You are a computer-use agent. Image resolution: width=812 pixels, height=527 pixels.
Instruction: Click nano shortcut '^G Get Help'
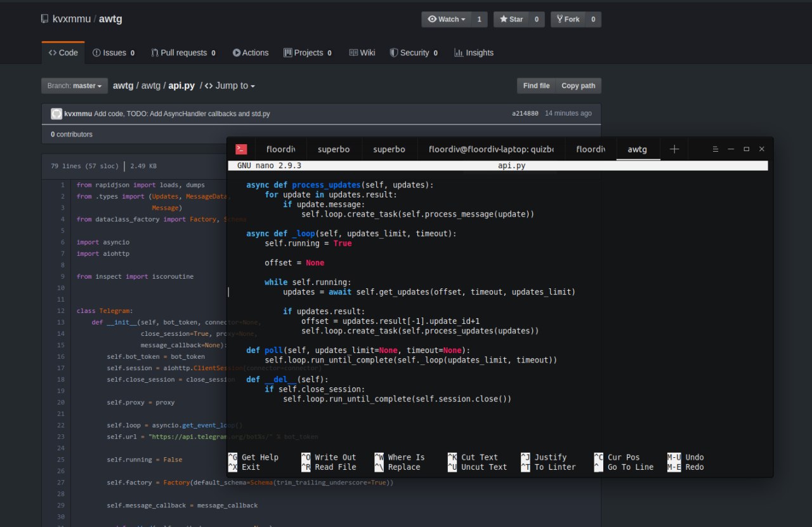(253, 457)
